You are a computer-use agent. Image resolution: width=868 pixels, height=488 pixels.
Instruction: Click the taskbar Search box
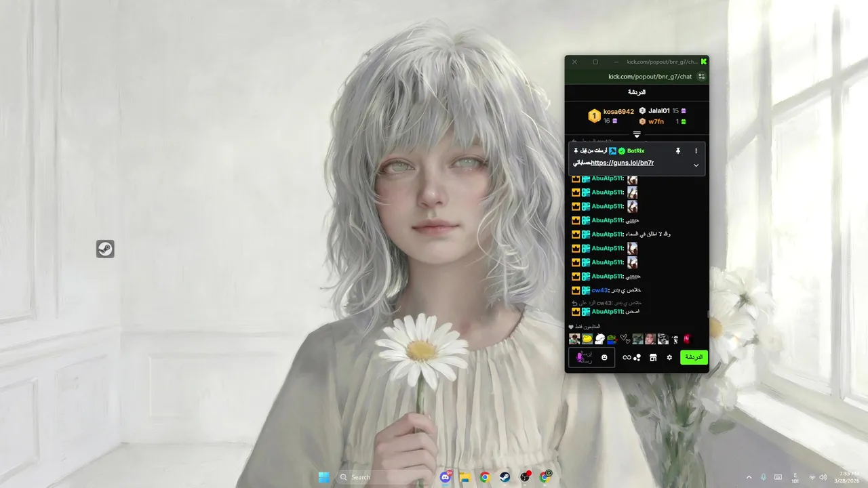coord(384,477)
